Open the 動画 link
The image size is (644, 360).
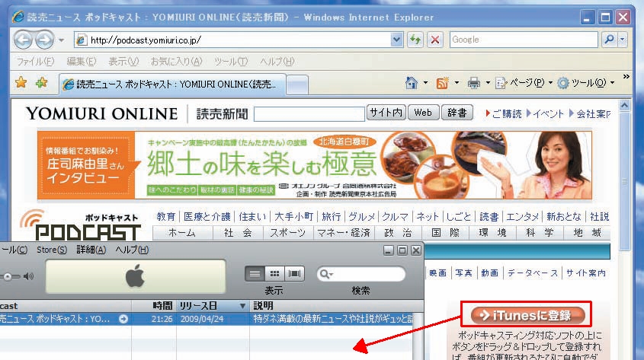tap(489, 272)
